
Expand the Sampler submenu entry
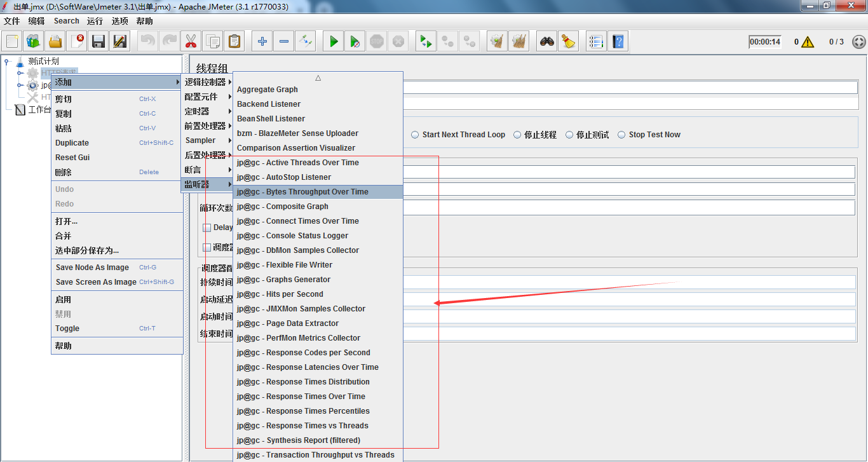[208, 140]
